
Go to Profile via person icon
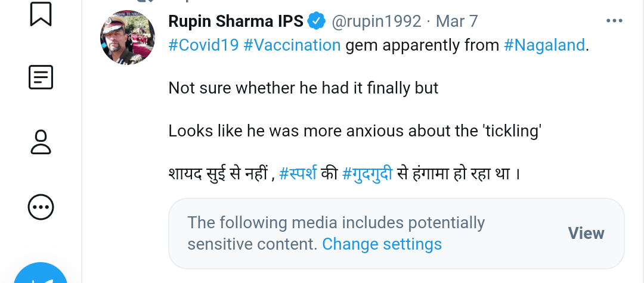[41, 142]
